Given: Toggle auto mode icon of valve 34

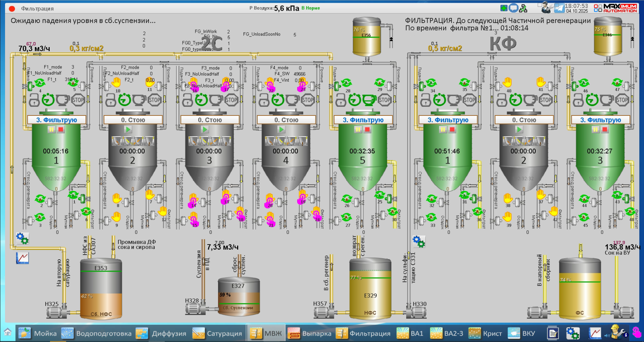Looking at the screenshot, I should (x=431, y=83).
